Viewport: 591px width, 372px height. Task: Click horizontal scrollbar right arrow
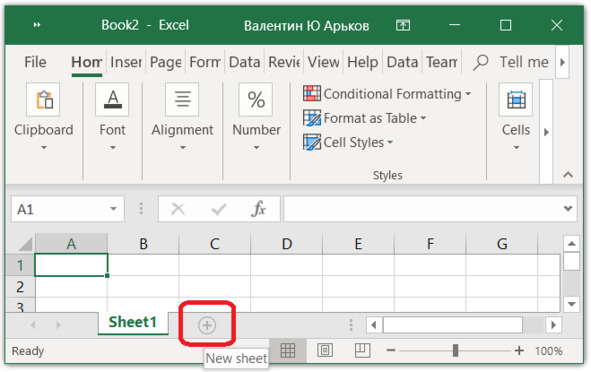553,325
